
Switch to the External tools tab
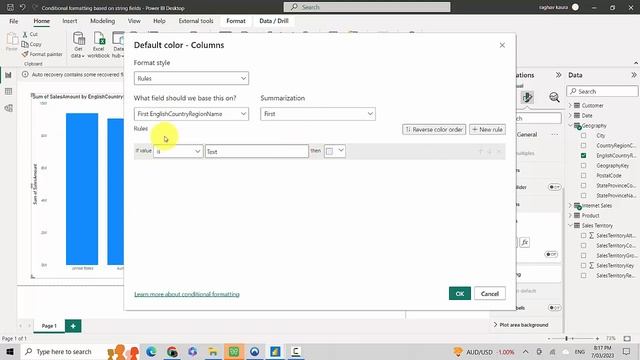[196, 21]
